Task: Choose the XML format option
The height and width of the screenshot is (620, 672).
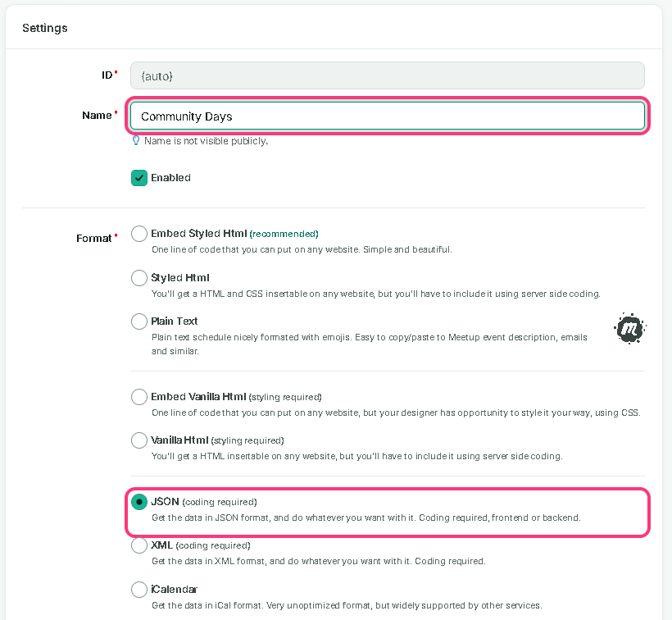Action: (139, 545)
